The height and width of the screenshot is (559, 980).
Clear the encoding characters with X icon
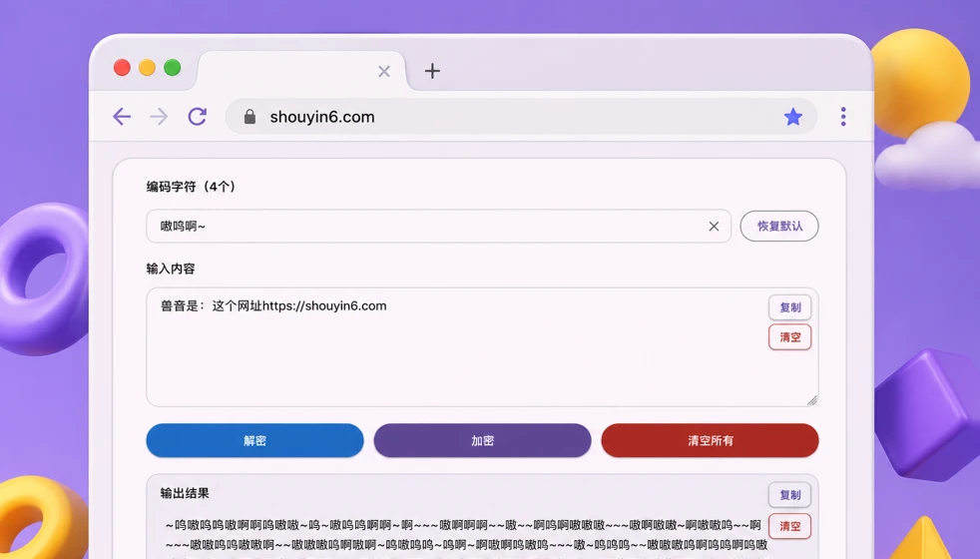point(714,227)
